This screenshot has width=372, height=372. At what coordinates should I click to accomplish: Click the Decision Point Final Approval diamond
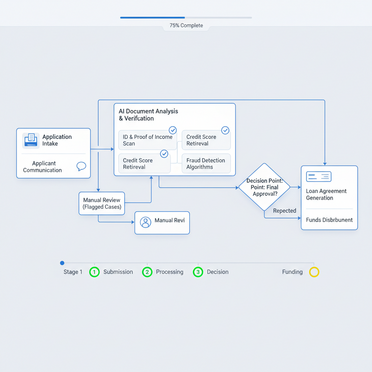(264, 187)
